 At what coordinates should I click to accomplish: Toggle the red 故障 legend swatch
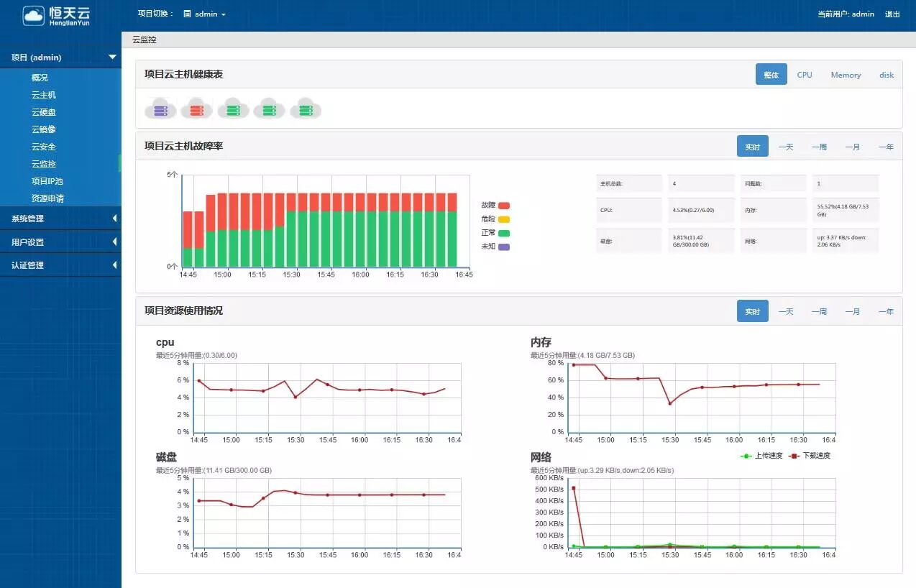(504, 206)
